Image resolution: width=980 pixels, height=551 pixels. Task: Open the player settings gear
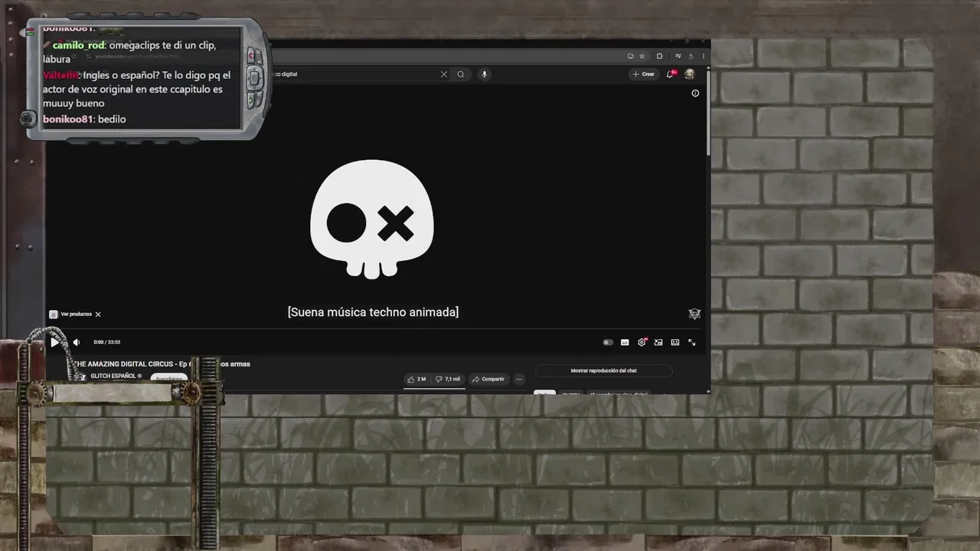pyautogui.click(x=642, y=342)
